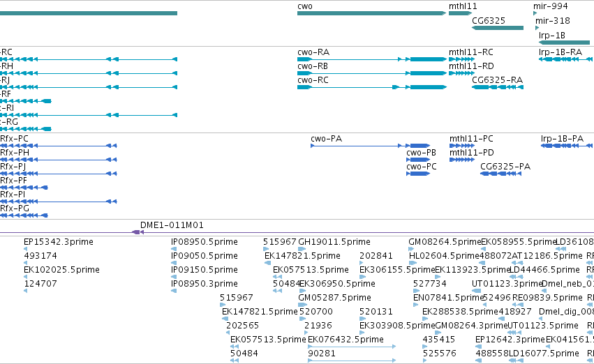Click the 90281 feature label
594x364 pixels.
coord(322,354)
